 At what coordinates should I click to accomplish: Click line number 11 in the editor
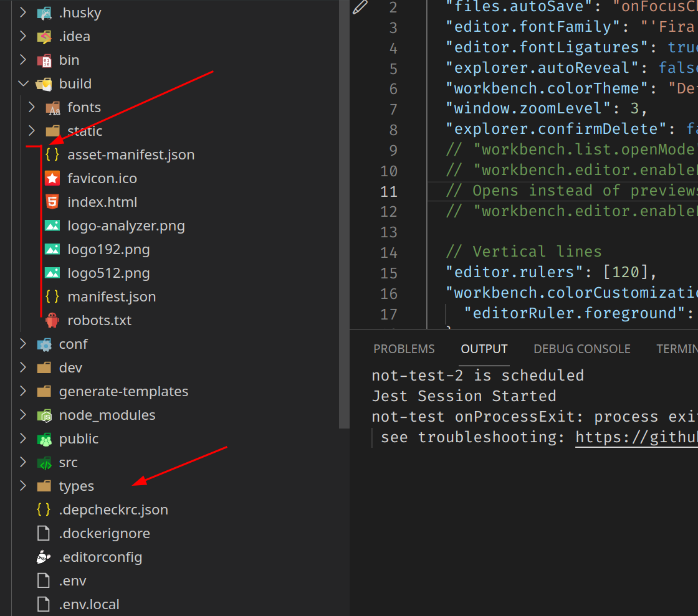388,191
